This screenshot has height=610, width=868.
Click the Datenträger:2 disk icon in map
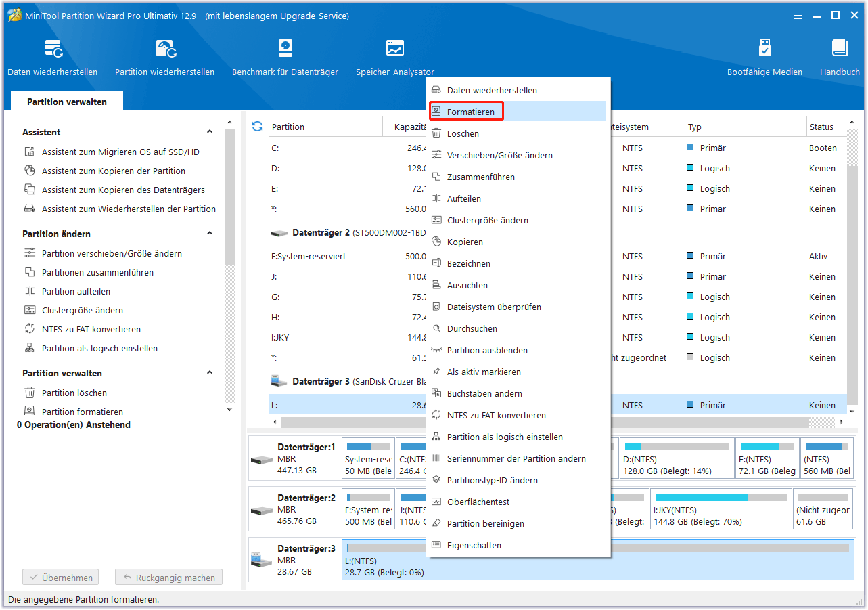(261, 510)
